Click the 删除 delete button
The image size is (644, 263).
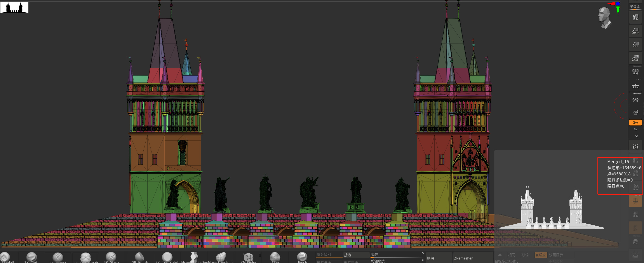439,258
